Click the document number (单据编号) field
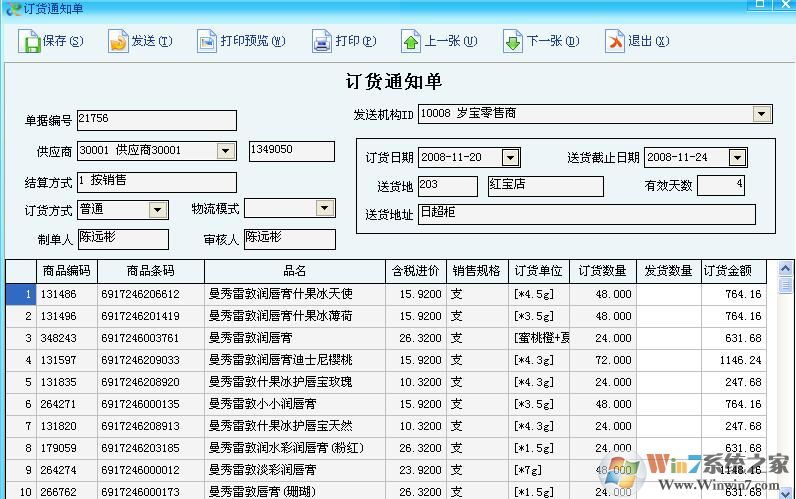This screenshot has height=499, width=796. pyautogui.click(x=156, y=120)
